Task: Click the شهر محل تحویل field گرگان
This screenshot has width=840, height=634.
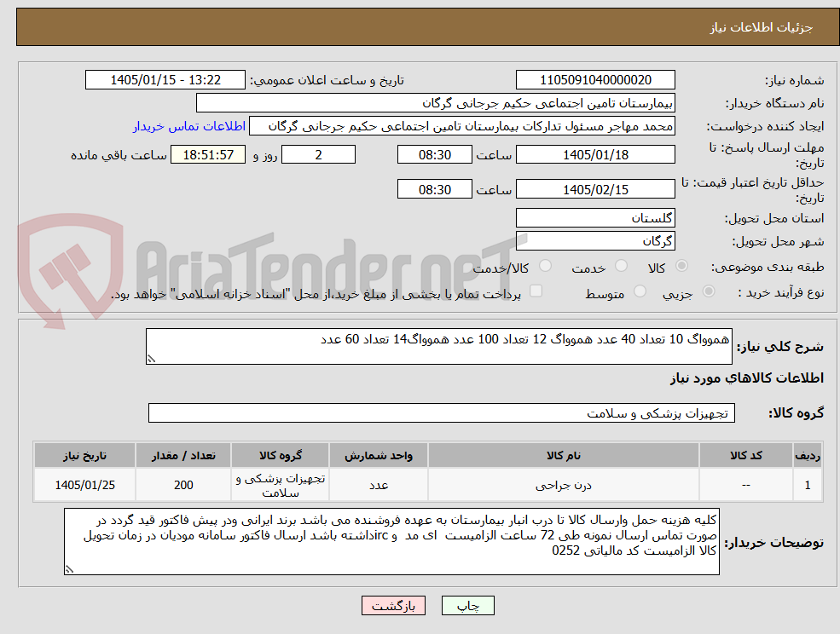Action: tap(595, 241)
